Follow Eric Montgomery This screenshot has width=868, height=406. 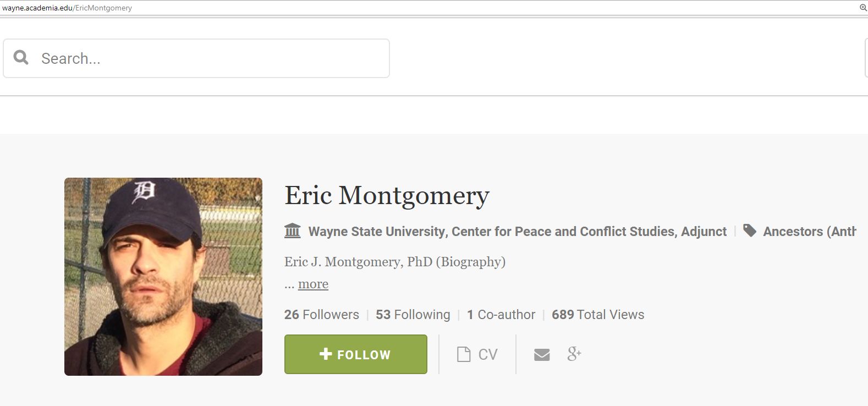point(355,354)
